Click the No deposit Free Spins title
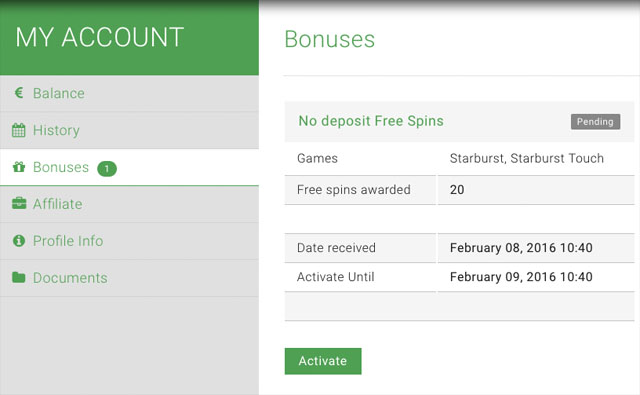The height and width of the screenshot is (395, 640). coord(371,121)
